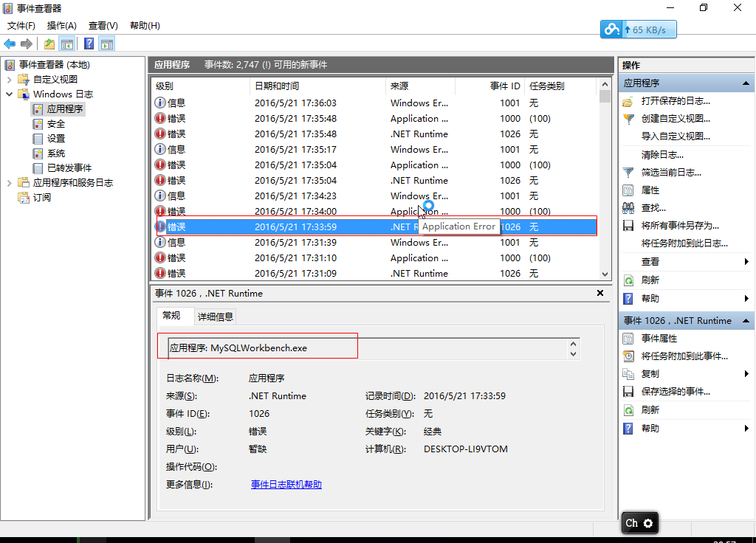Close the event preview pane
Viewport: 756px width, 543px height.
click(600, 293)
